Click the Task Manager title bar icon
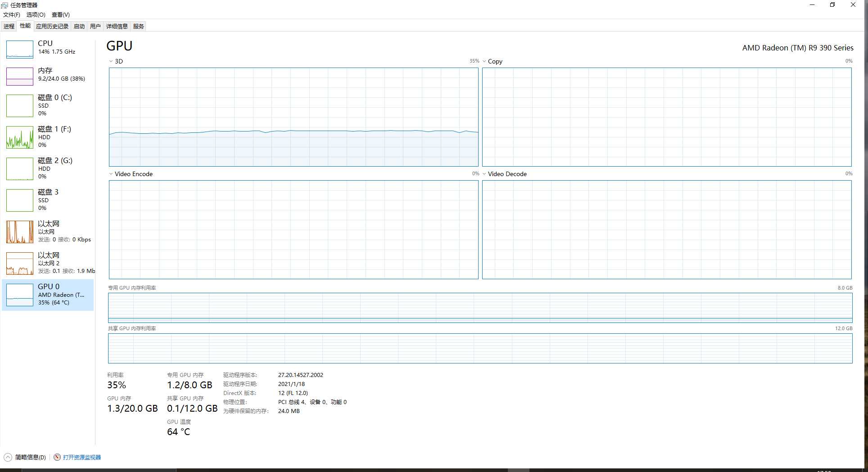Screen dimensions: 868x472 coord(5,5)
